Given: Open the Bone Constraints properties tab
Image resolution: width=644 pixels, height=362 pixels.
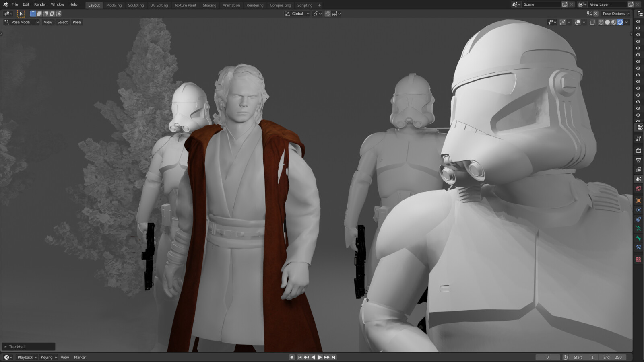Looking at the screenshot, I should (638, 248).
